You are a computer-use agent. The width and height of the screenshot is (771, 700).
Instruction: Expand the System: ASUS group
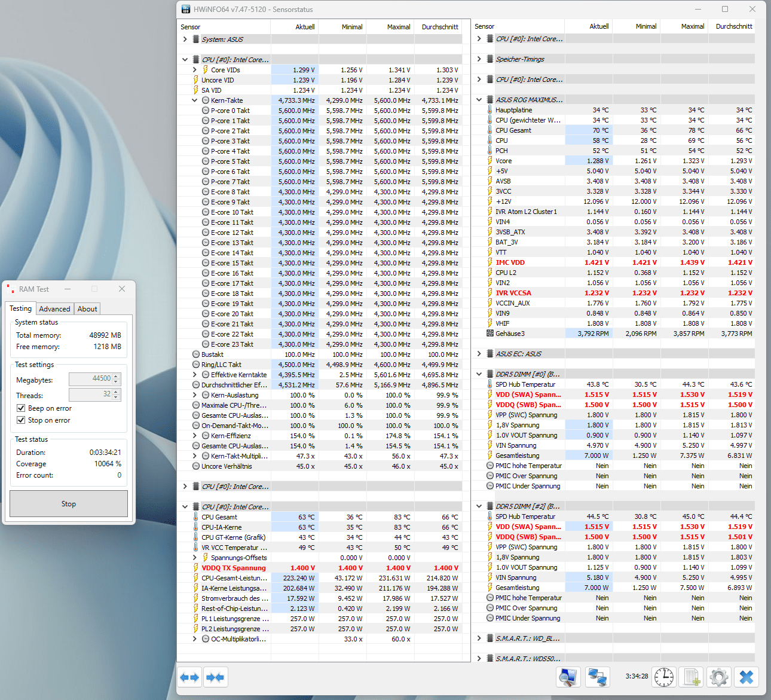185,39
